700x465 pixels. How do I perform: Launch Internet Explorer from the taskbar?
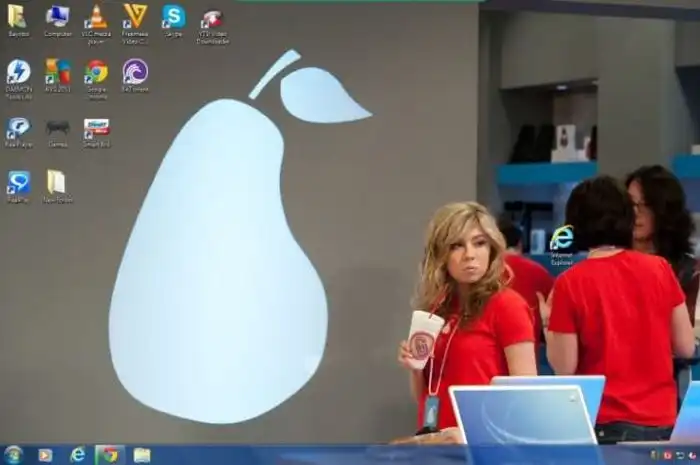(x=77, y=455)
